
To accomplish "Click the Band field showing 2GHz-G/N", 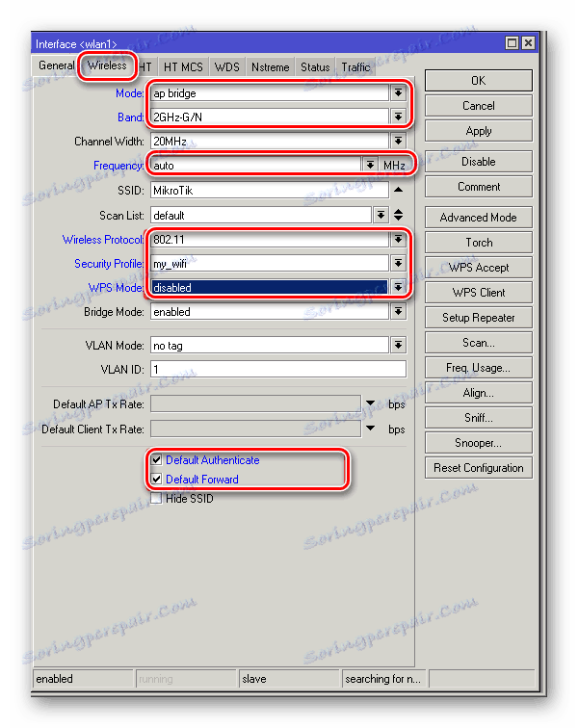I will point(270,117).
